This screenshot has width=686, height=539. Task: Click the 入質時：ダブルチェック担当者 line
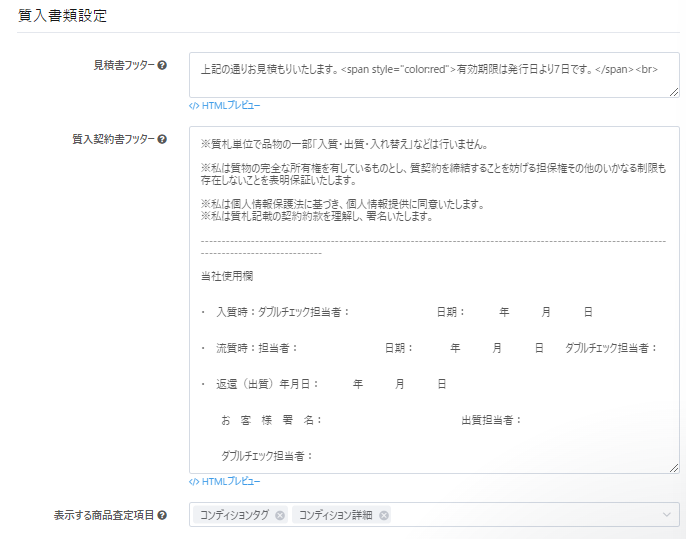(397, 312)
